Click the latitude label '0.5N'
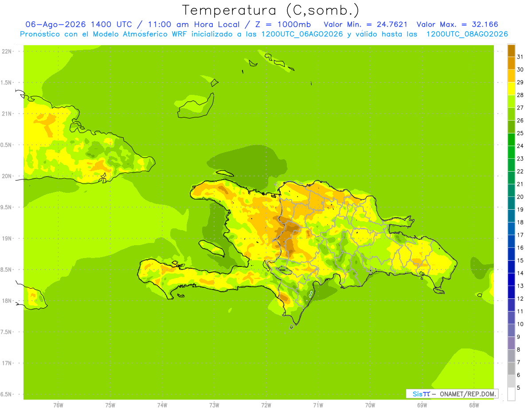 pos(6,145)
